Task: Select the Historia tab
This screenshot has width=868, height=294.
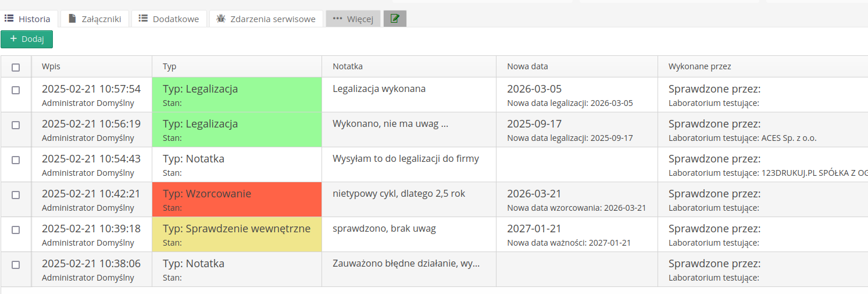Action: click(28, 19)
